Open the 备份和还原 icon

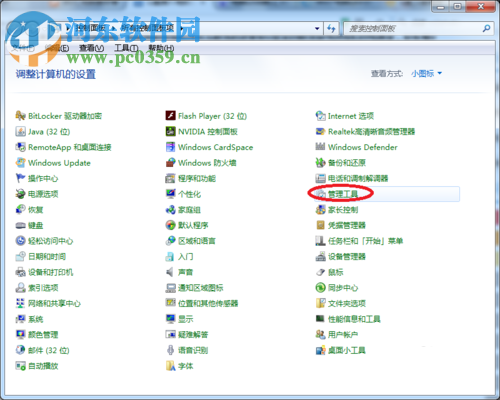click(320, 163)
